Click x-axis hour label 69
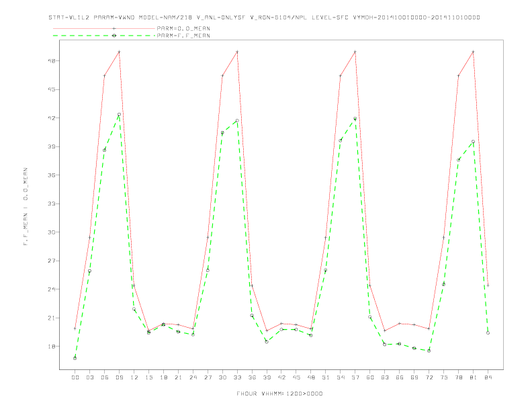This screenshot has width=532, height=411. tap(414, 377)
